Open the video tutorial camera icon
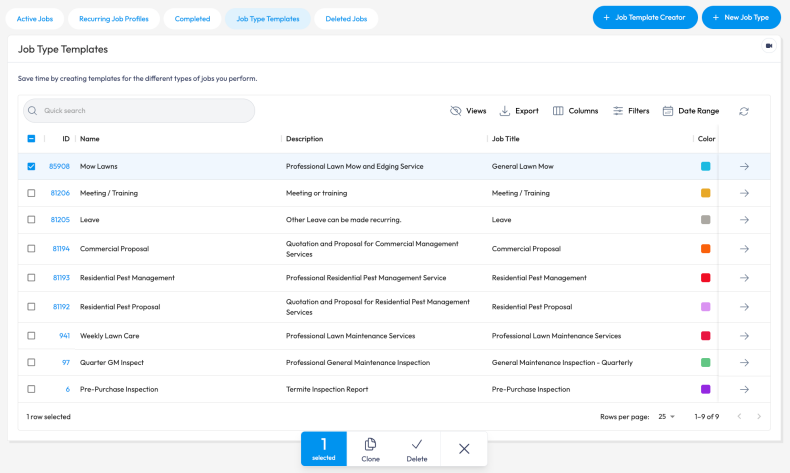 point(769,46)
